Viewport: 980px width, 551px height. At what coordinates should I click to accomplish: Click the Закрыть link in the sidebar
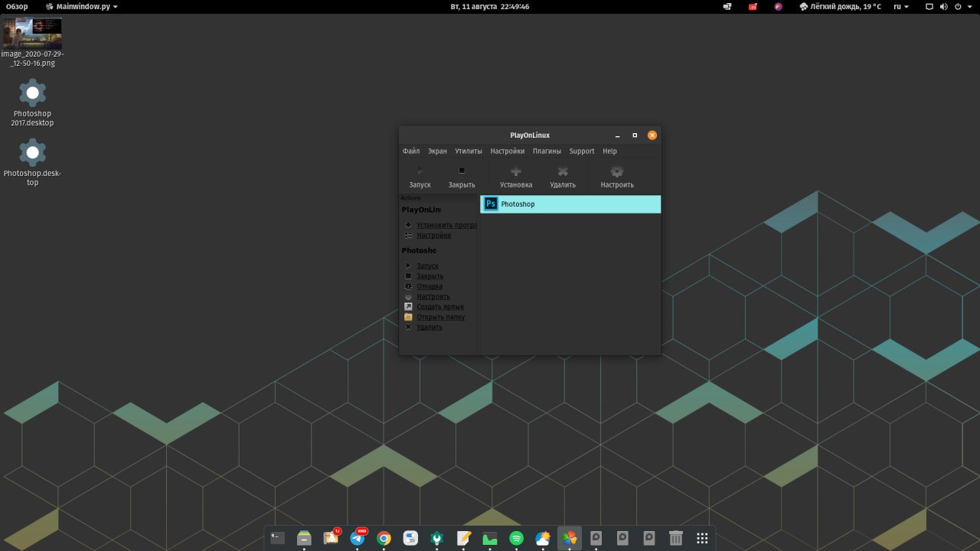click(x=430, y=276)
